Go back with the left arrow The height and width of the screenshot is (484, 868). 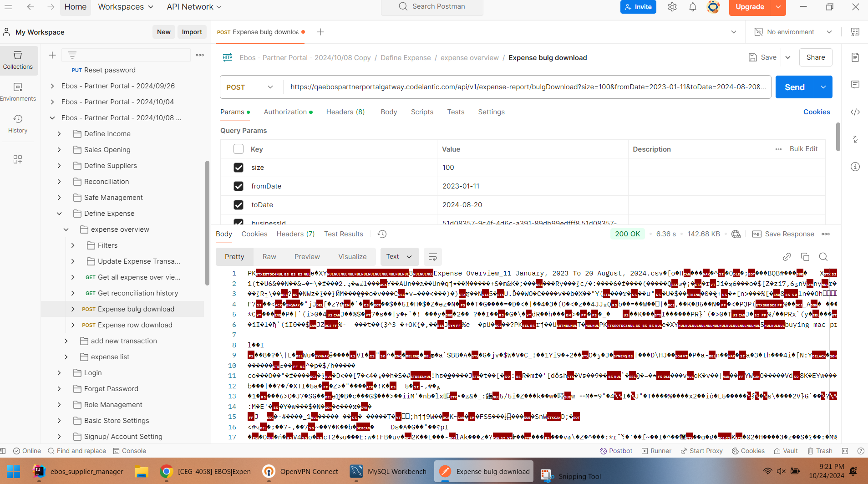tap(30, 7)
